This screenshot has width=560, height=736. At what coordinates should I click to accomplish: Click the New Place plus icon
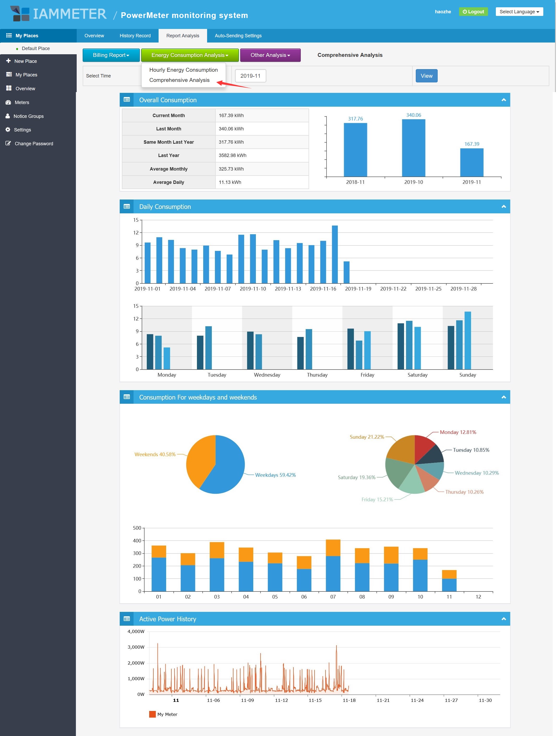tap(8, 61)
